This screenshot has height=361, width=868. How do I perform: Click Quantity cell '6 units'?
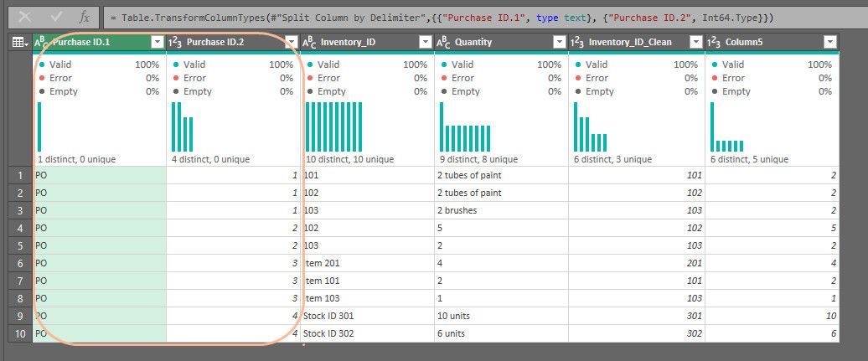tap(502, 333)
